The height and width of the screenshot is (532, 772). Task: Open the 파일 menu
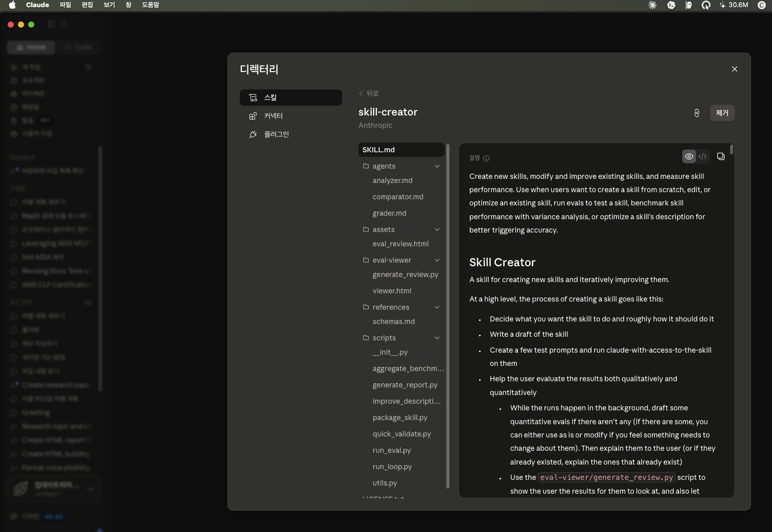(65, 5)
